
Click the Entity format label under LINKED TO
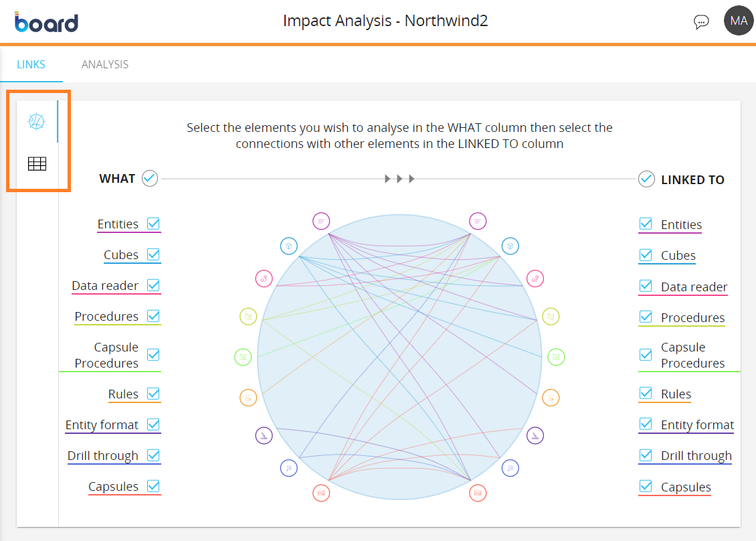(x=697, y=424)
